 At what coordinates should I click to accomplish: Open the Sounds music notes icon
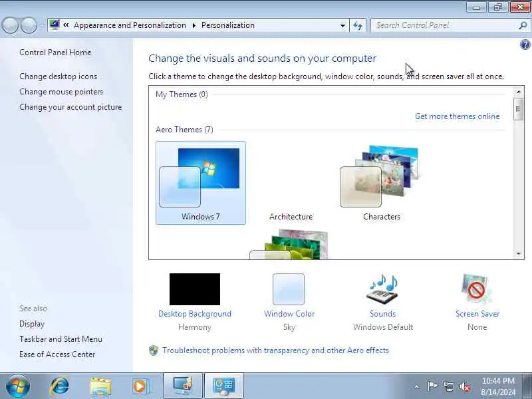(383, 288)
